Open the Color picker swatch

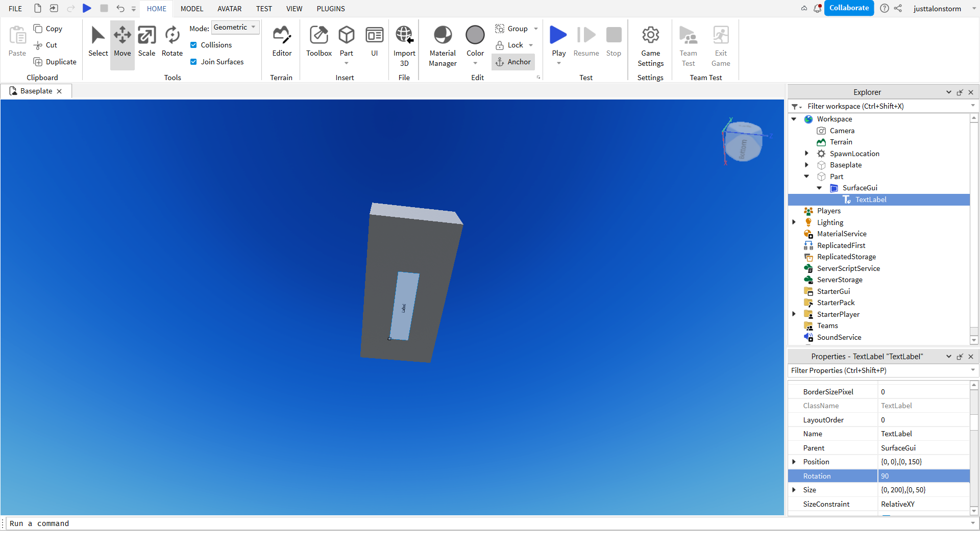pyautogui.click(x=475, y=35)
